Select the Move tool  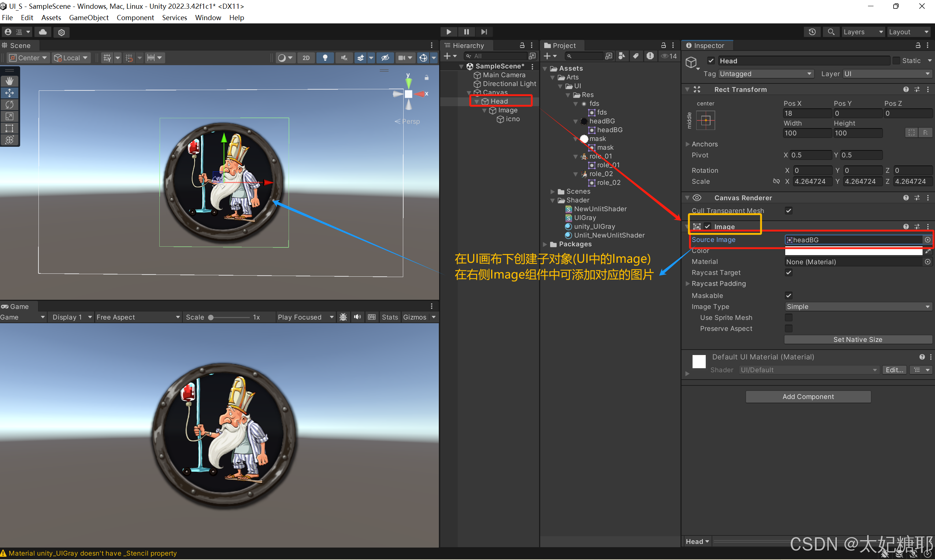(10, 93)
